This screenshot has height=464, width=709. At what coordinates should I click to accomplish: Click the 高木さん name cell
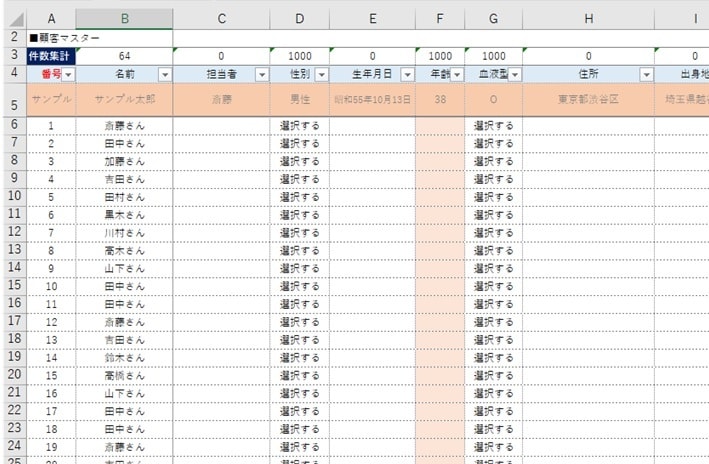pos(124,251)
